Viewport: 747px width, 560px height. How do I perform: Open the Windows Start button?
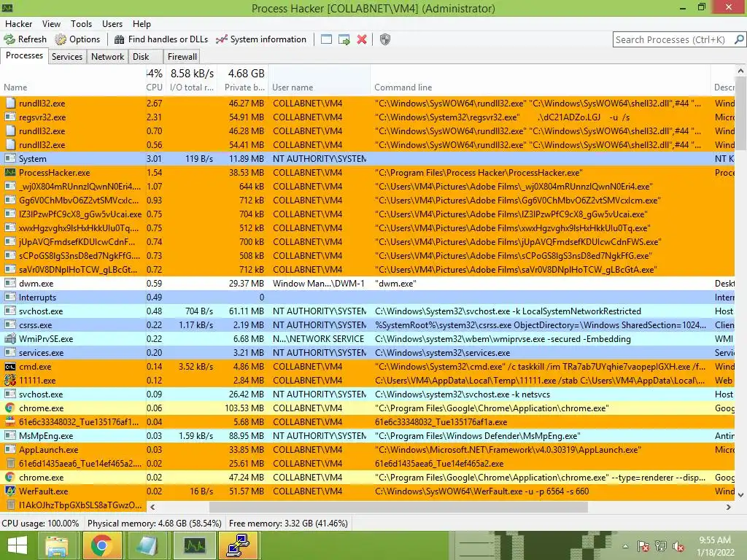[x=18, y=545]
